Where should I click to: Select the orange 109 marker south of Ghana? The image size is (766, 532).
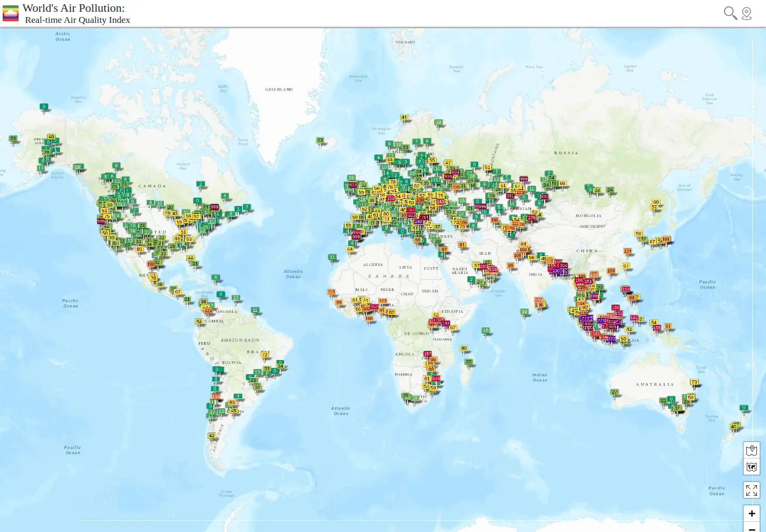[x=369, y=319]
